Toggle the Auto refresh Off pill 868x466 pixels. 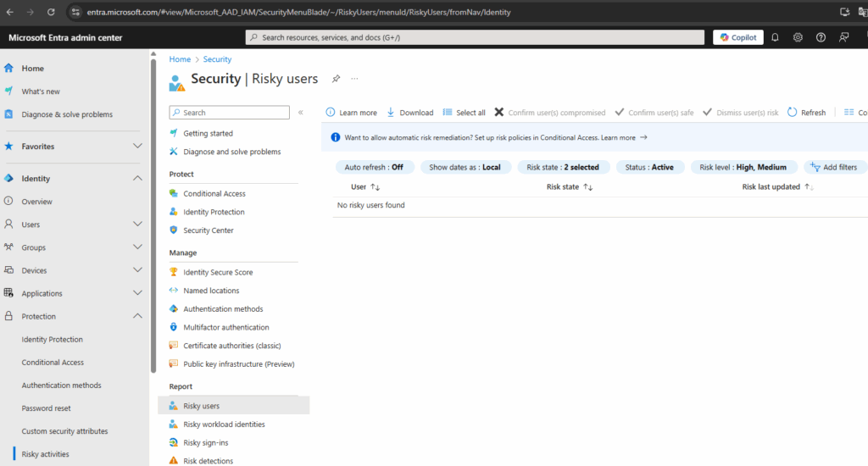click(374, 167)
